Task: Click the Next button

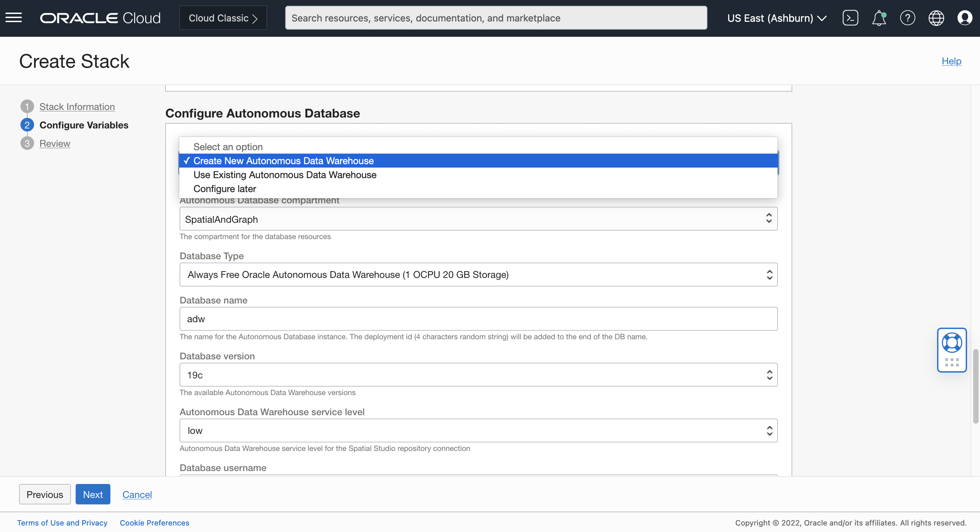Action: click(93, 494)
